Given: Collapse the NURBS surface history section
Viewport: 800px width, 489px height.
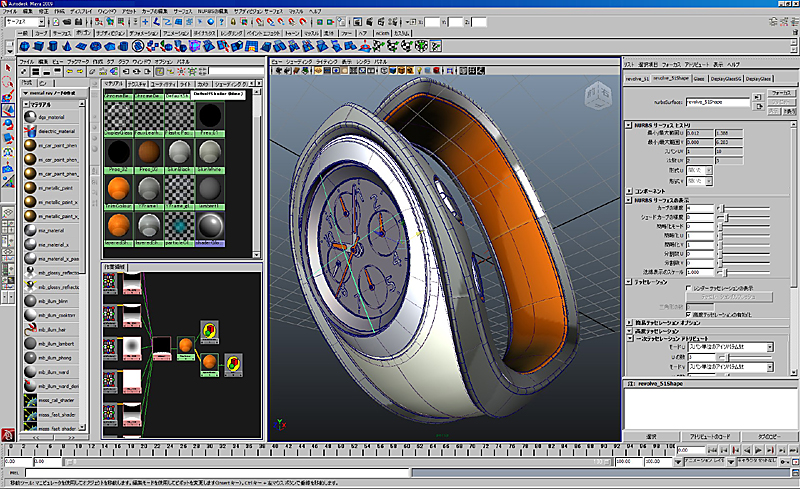Looking at the screenshot, I should click(627, 125).
